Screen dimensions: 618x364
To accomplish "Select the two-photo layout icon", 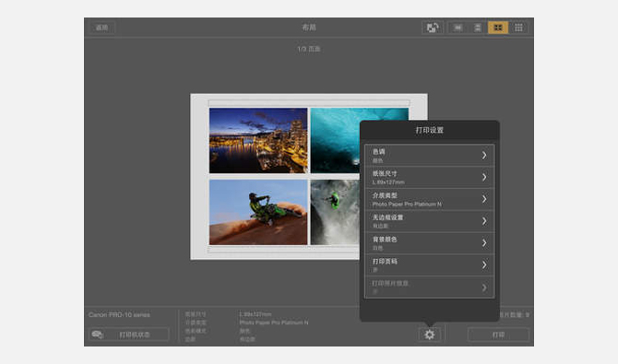I will point(478,28).
